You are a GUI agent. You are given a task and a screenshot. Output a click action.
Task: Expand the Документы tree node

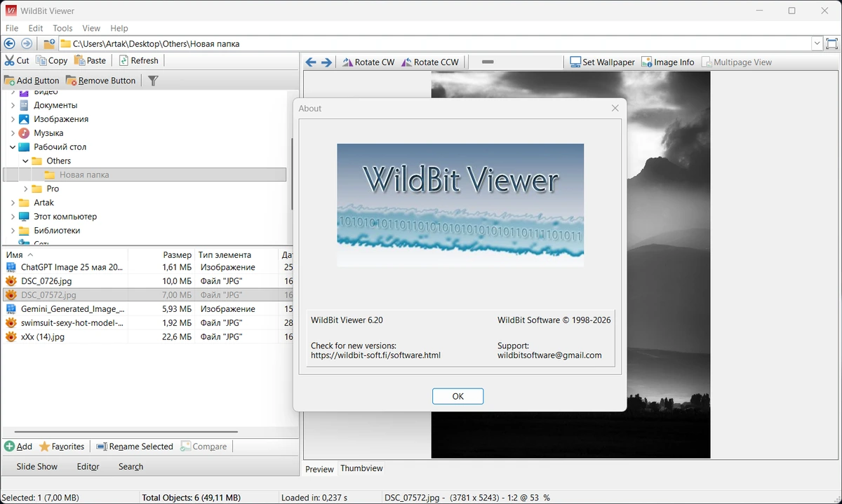click(13, 105)
